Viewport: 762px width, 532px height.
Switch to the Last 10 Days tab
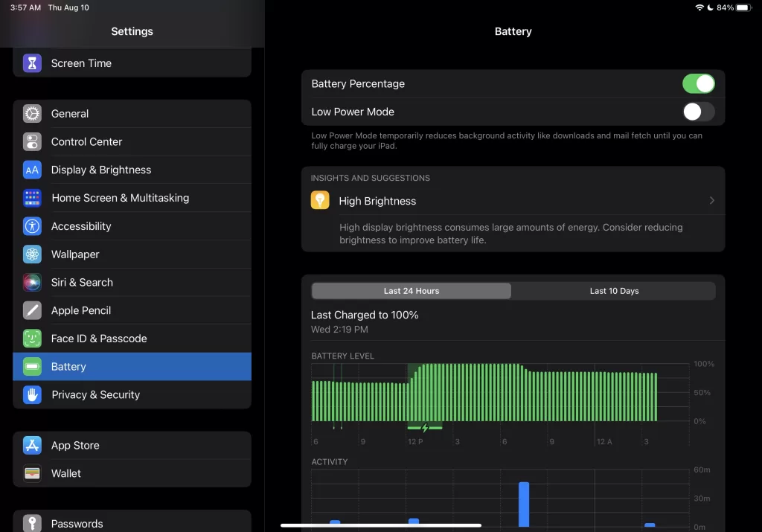(614, 291)
